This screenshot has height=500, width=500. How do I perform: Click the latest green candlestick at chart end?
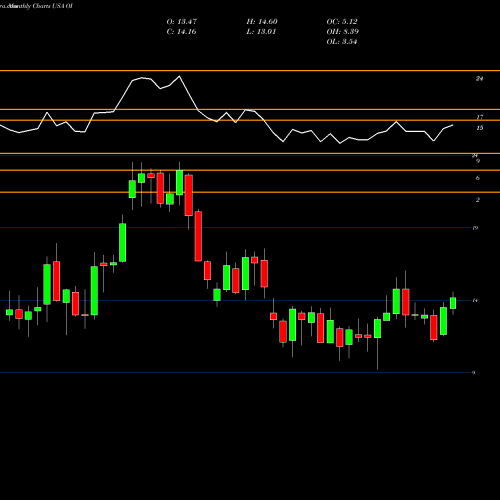[453, 303]
